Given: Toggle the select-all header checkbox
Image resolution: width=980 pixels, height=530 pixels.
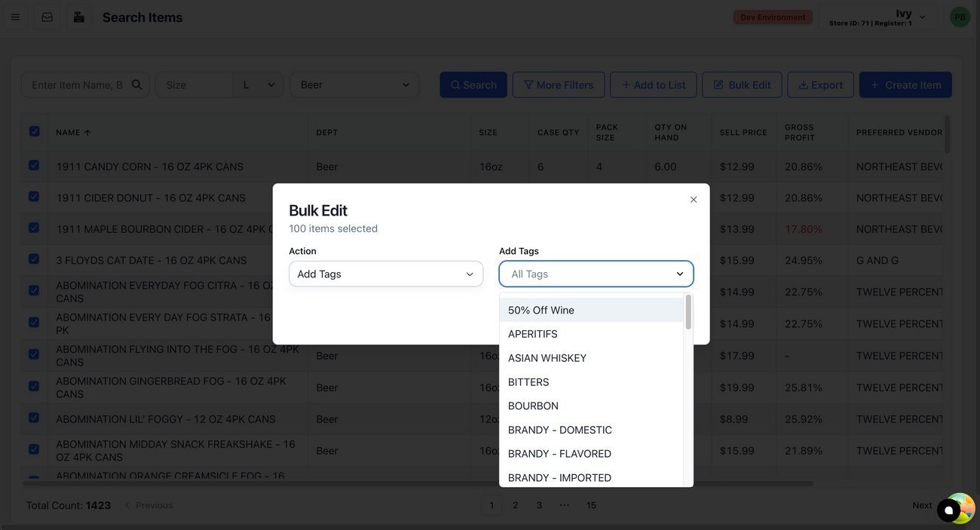Looking at the screenshot, I should pos(35,132).
